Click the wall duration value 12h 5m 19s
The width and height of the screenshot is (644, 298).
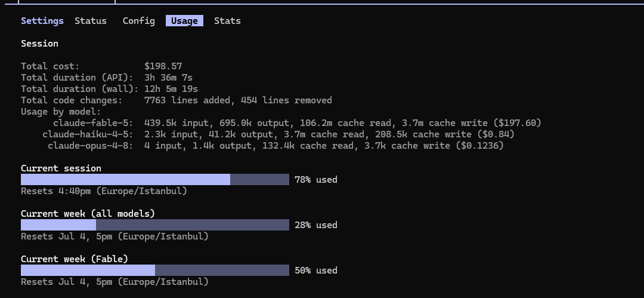[171, 89]
